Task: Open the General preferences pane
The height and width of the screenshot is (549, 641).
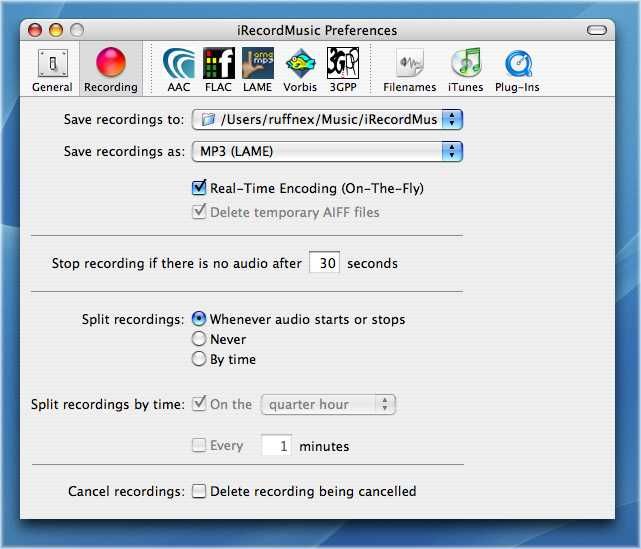Action: click(x=52, y=69)
